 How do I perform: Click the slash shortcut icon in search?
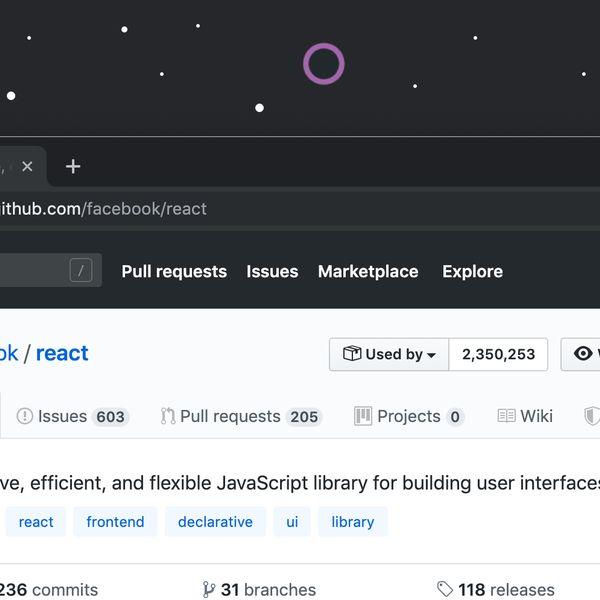click(81, 270)
